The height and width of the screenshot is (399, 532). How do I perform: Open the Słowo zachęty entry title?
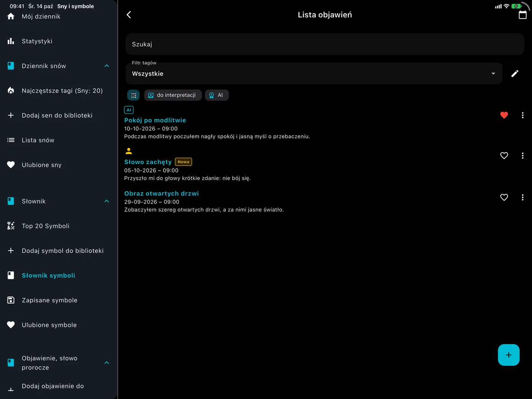(x=148, y=162)
